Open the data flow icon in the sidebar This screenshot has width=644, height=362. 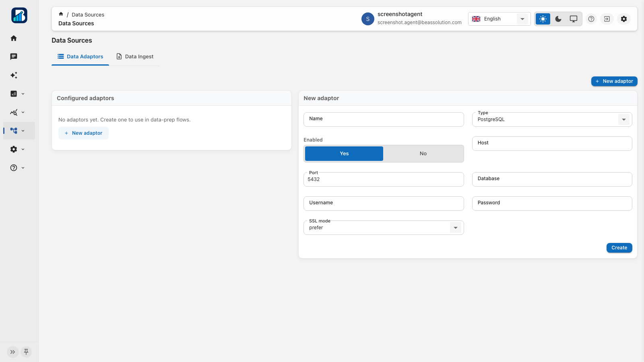pyautogui.click(x=14, y=131)
